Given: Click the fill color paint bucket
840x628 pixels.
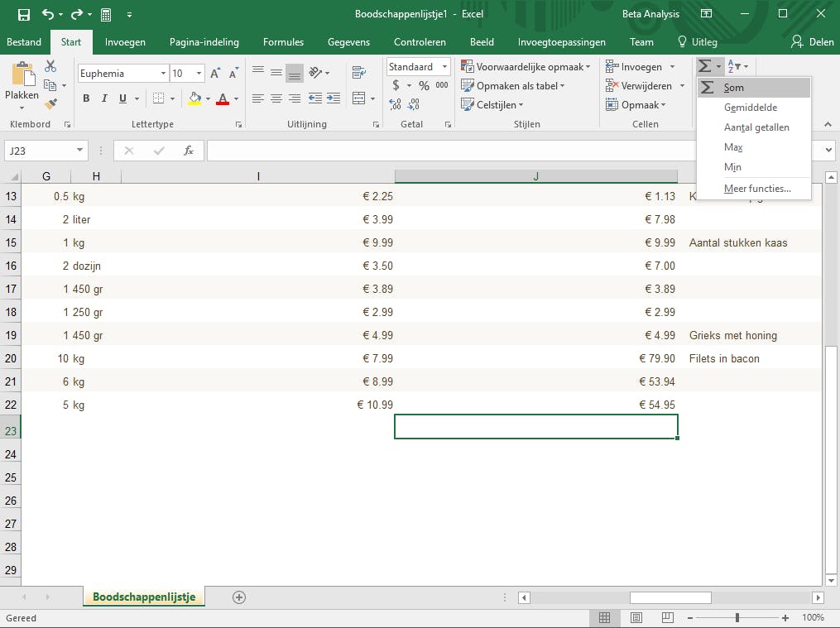Looking at the screenshot, I should pos(194,98).
